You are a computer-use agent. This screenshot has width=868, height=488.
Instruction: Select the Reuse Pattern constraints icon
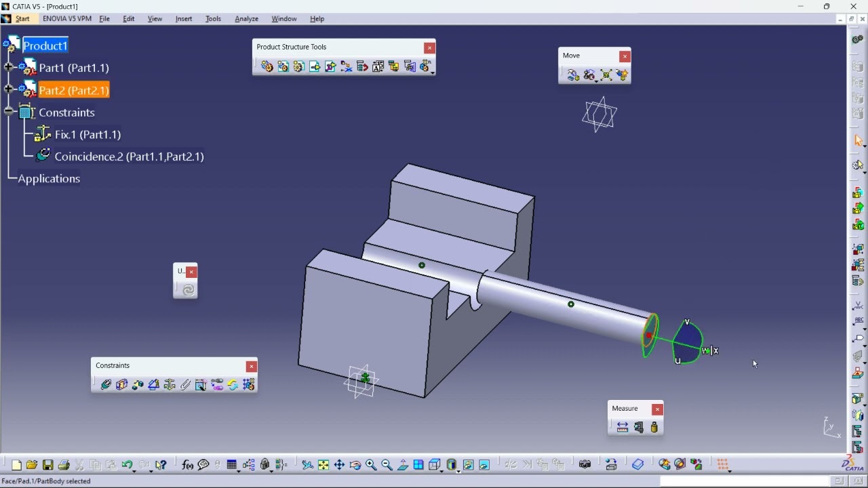pos(249,385)
